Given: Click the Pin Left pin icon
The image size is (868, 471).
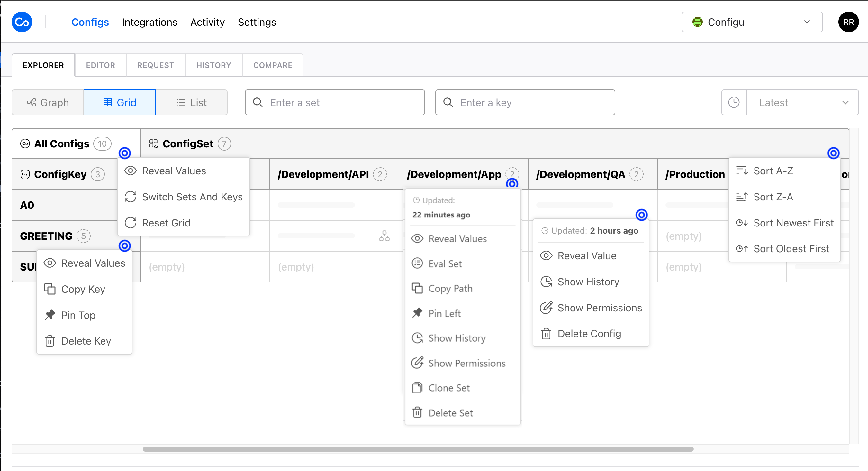Looking at the screenshot, I should pos(417,313).
